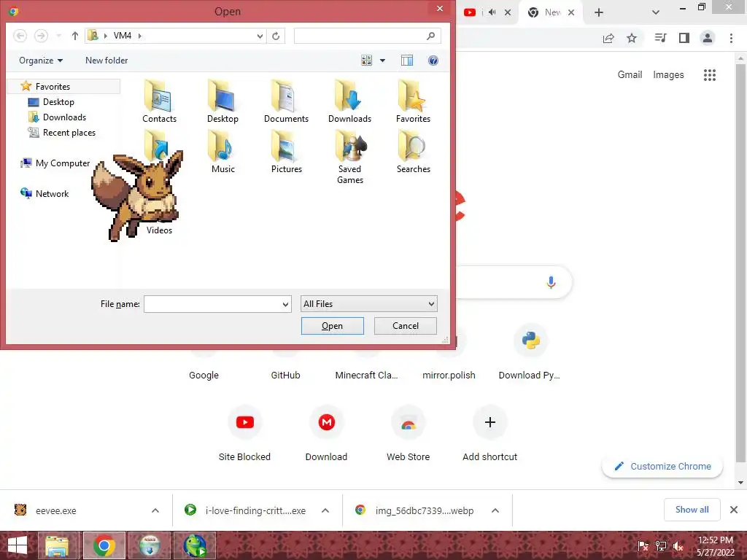The height and width of the screenshot is (560, 747).
Task: Click Show all downloads
Action: (692, 510)
